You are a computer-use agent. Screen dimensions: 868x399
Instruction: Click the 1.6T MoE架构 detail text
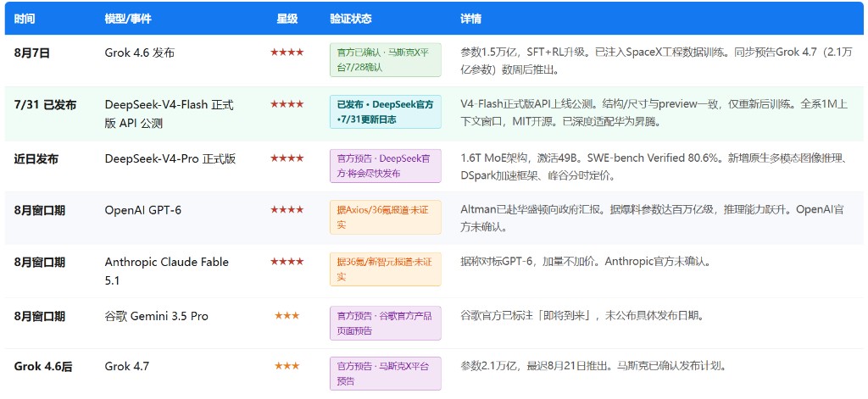654,167
